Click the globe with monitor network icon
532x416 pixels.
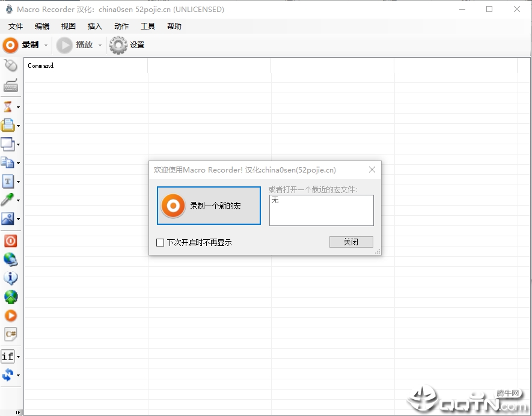10,260
